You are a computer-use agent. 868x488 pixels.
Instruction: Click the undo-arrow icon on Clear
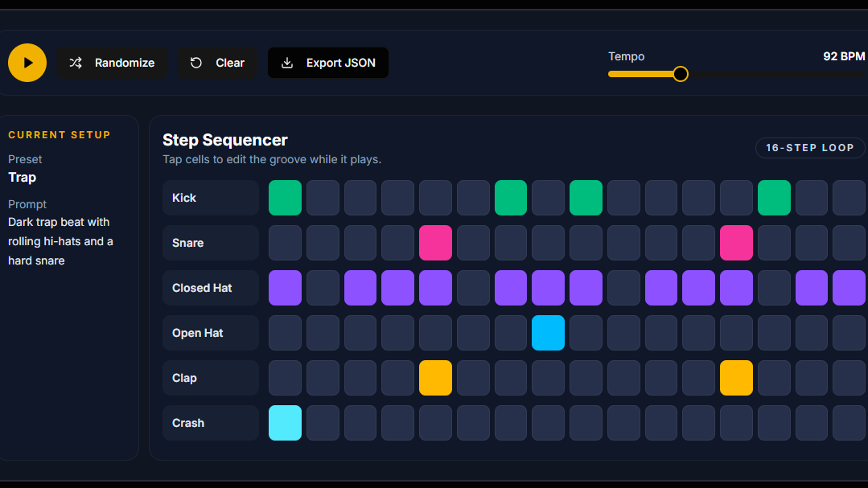point(197,63)
